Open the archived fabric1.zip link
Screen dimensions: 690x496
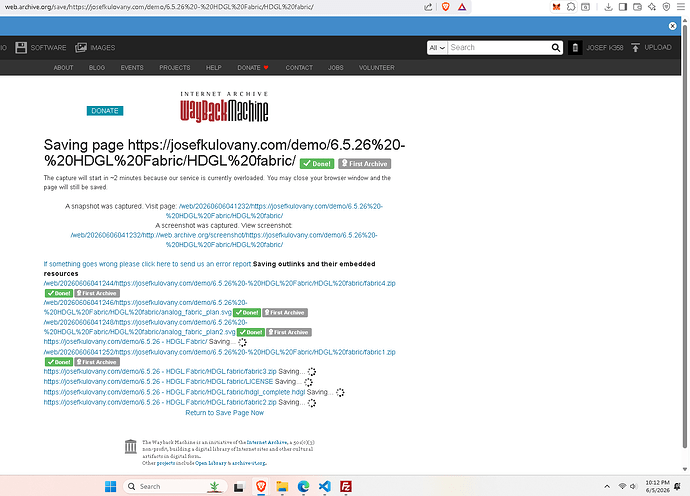tap(220, 352)
